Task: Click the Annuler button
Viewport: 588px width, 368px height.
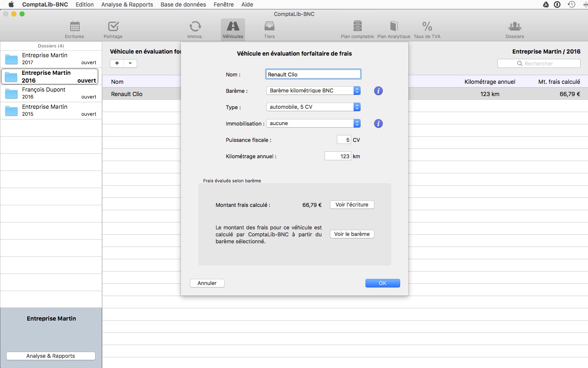Action: [x=207, y=283]
